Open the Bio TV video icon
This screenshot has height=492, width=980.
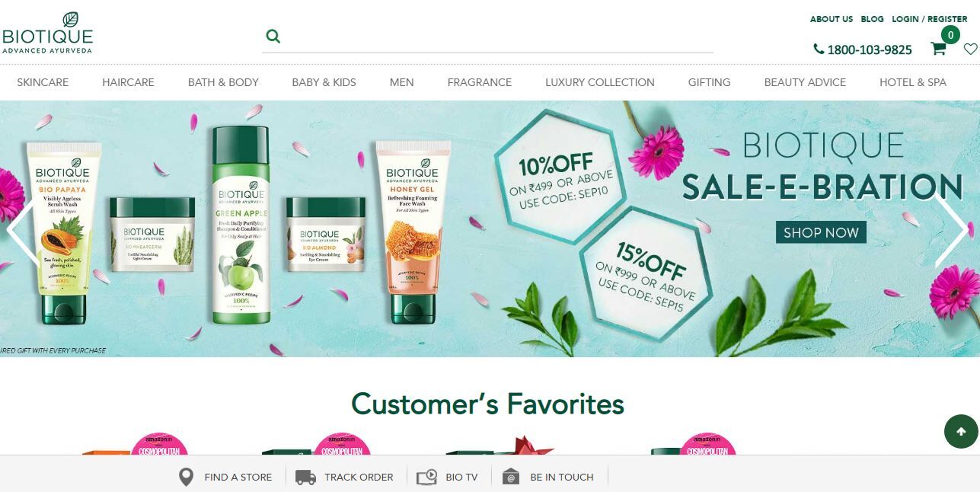click(x=426, y=478)
